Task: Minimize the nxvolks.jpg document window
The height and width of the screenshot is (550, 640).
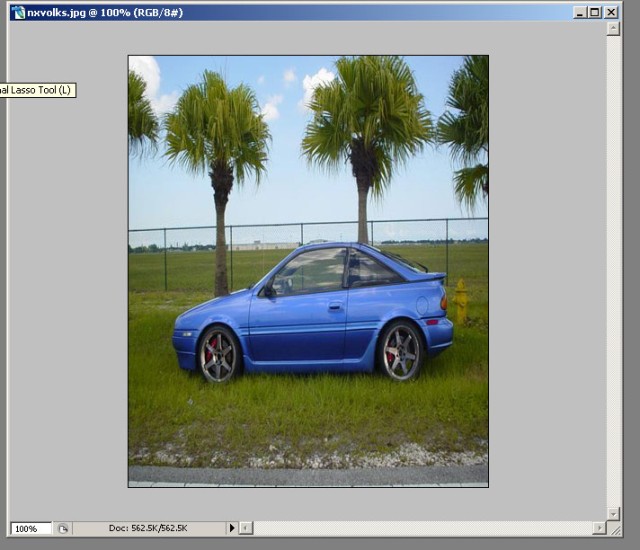Action: pyautogui.click(x=580, y=12)
